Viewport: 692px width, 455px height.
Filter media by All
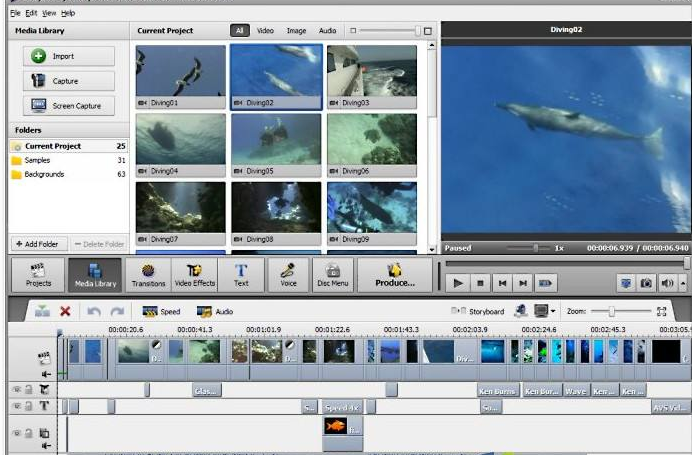pyautogui.click(x=240, y=30)
